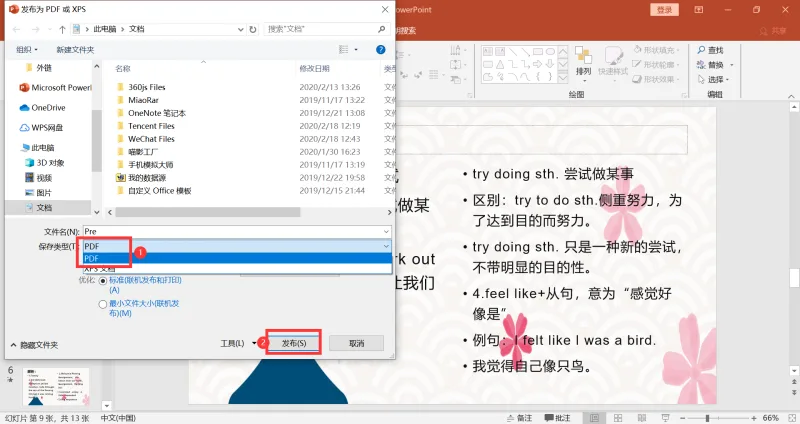Switch to slide sorter view icon
800x424 pixels.
point(618,418)
